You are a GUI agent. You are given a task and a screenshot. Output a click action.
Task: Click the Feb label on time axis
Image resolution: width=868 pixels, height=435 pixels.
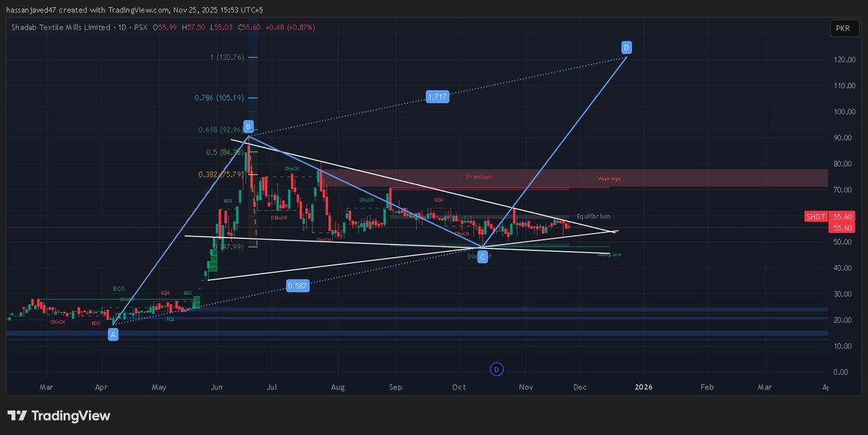[707, 387]
